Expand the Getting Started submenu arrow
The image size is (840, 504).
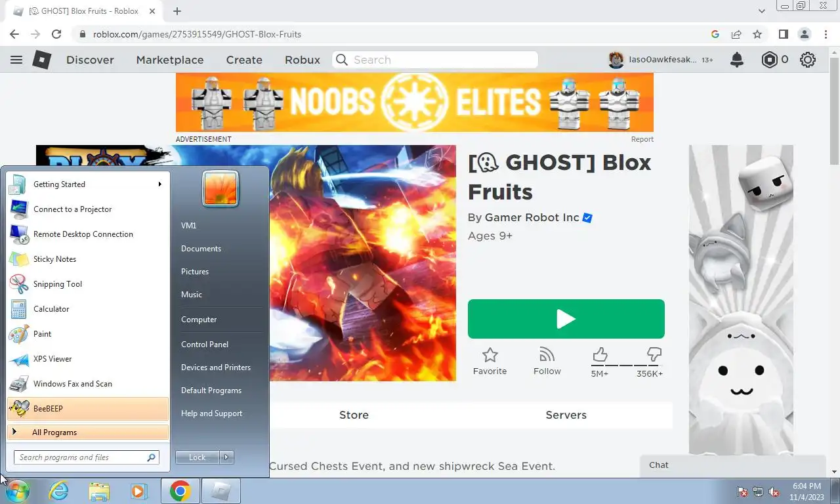(159, 184)
